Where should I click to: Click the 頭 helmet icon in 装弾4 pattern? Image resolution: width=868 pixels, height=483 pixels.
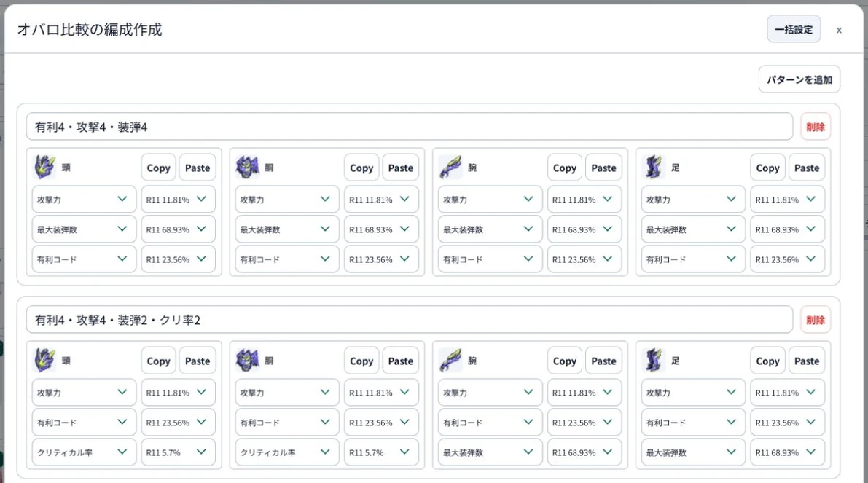tap(45, 167)
